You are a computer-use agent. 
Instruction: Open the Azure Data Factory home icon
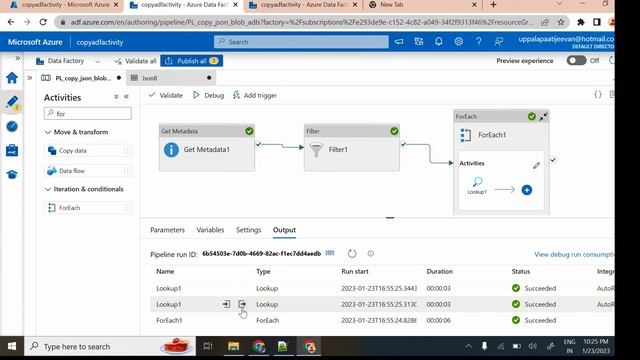coord(12,78)
